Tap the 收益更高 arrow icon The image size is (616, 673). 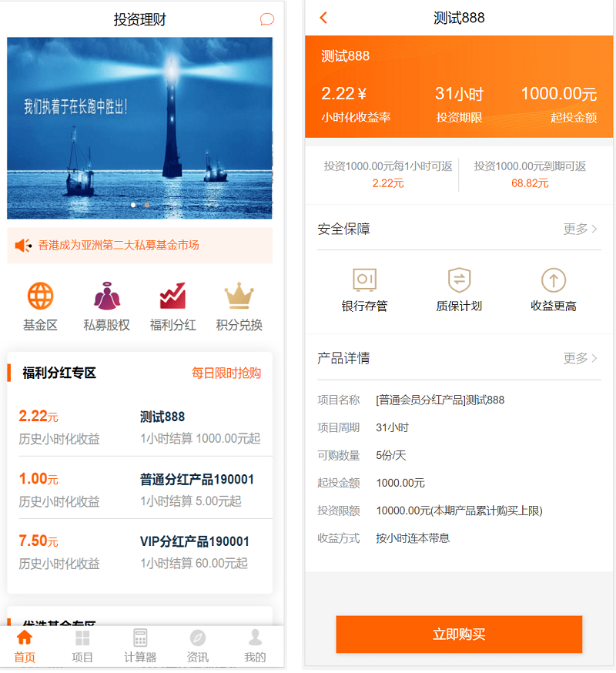click(x=553, y=280)
